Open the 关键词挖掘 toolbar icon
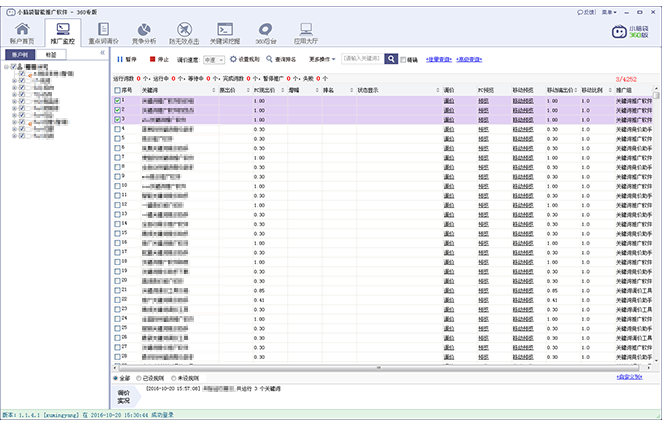The image size is (662, 426). pyautogui.click(x=226, y=34)
